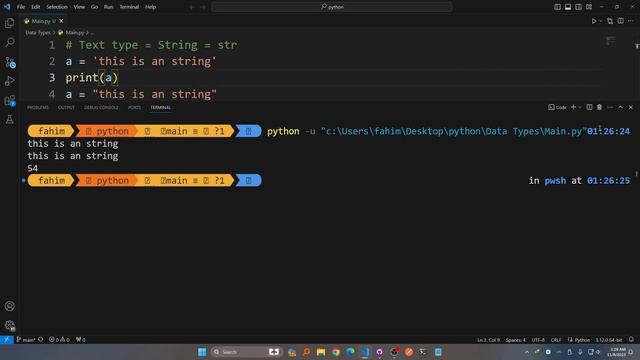Change the CRLF end of line sequence
This screenshot has height=360, width=640.
point(556,340)
